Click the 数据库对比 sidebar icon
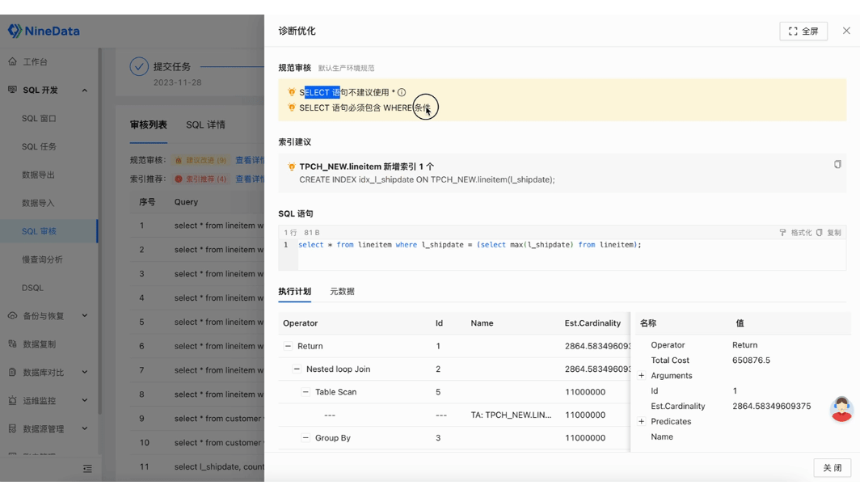 tap(13, 372)
